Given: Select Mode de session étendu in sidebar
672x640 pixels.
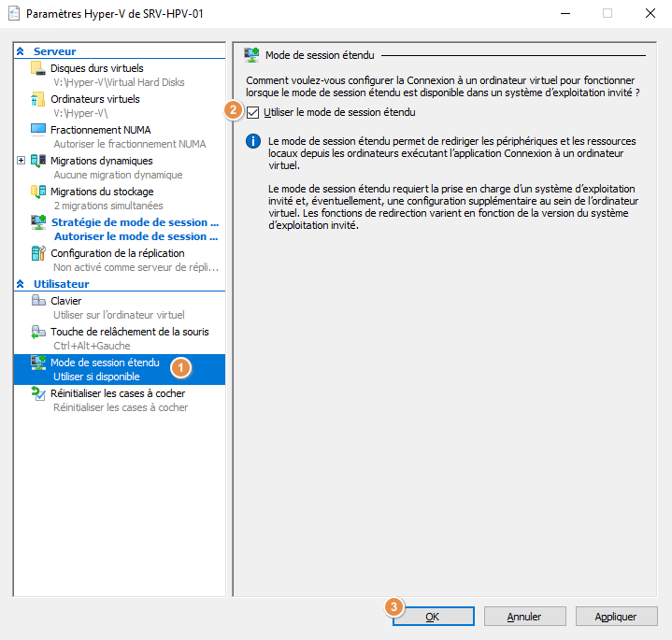Looking at the screenshot, I should point(120,369).
